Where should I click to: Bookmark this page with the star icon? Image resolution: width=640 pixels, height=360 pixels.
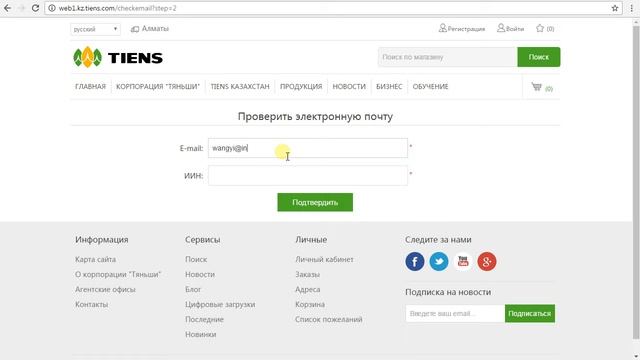click(x=615, y=8)
